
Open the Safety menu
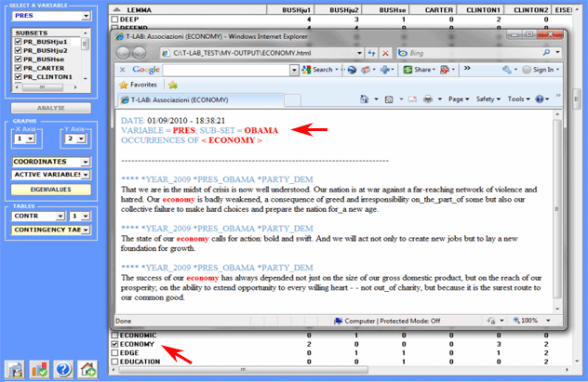click(x=488, y=99)
